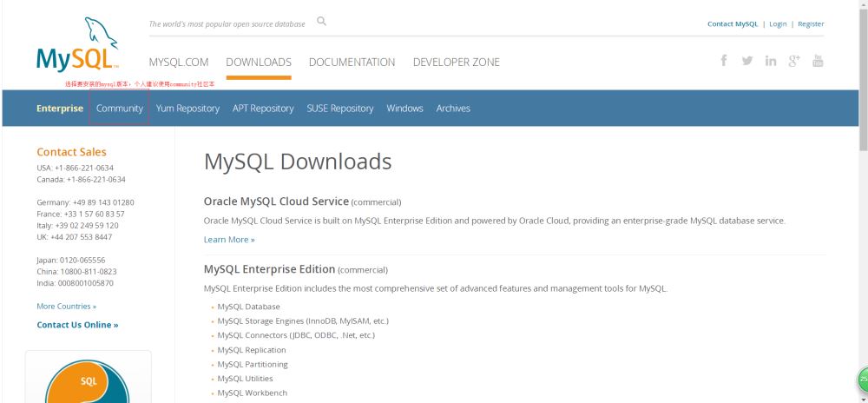Click the Register link
Screen dimensions: 868x403
tap(811, 24)
